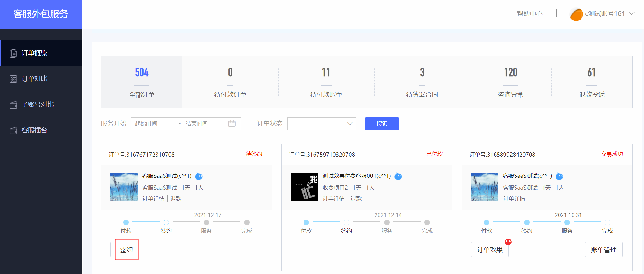644x274 pixels.
Task: Click the date 2021-12-14
Action: coord(388,215)
